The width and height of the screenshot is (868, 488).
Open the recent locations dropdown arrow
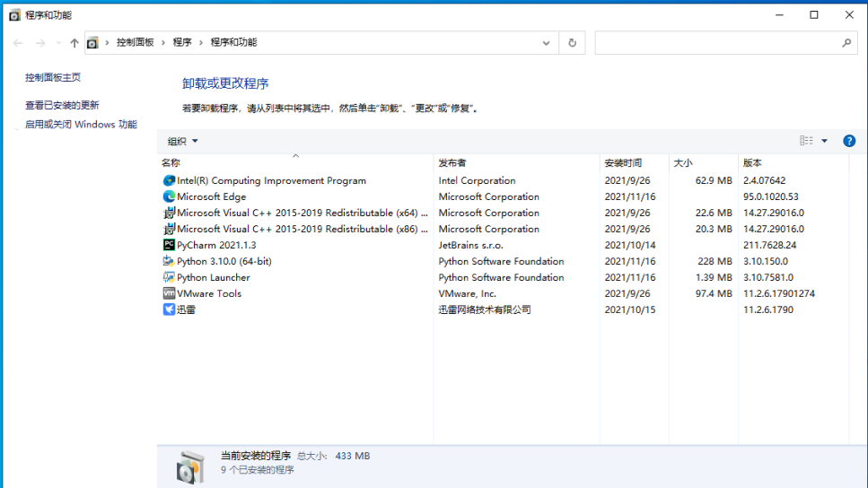tap(58, 42)
